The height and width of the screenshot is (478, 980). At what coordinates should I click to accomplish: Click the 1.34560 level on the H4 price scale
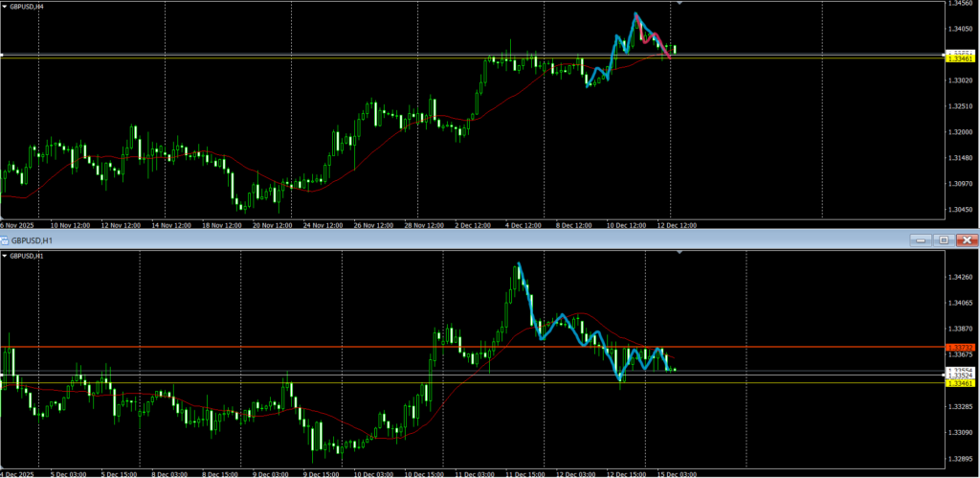coord(961,4)
